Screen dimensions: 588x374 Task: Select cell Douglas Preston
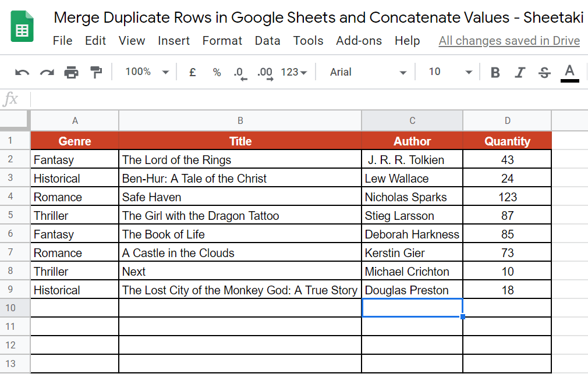coord(412,290)
